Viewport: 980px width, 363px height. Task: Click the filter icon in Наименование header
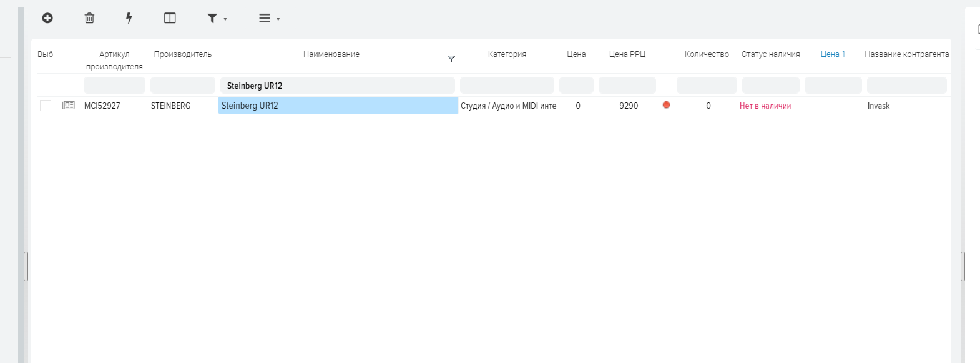click(451, 59)
